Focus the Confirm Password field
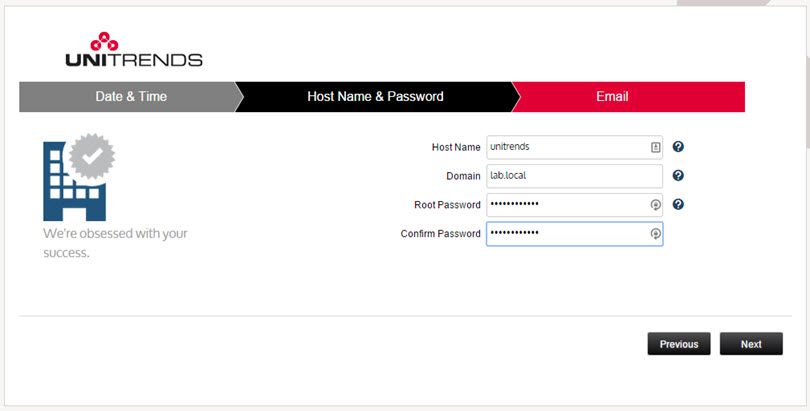The height and width of the screenshot is (411, 810). click(565, 234)
